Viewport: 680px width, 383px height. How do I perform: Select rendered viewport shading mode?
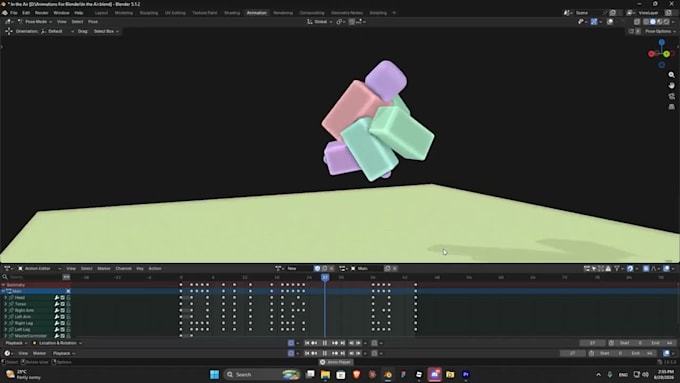pyautogui.click(x=666, y=22)
